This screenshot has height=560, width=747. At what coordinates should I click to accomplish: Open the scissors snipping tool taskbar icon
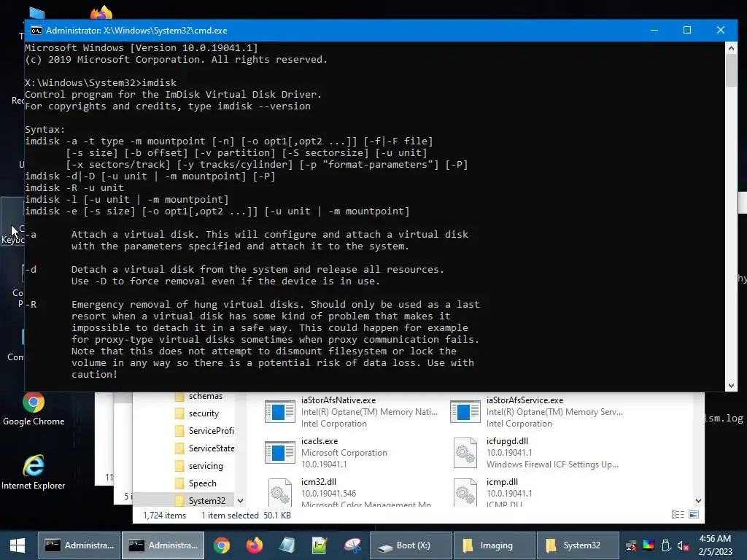click(352, 545)
